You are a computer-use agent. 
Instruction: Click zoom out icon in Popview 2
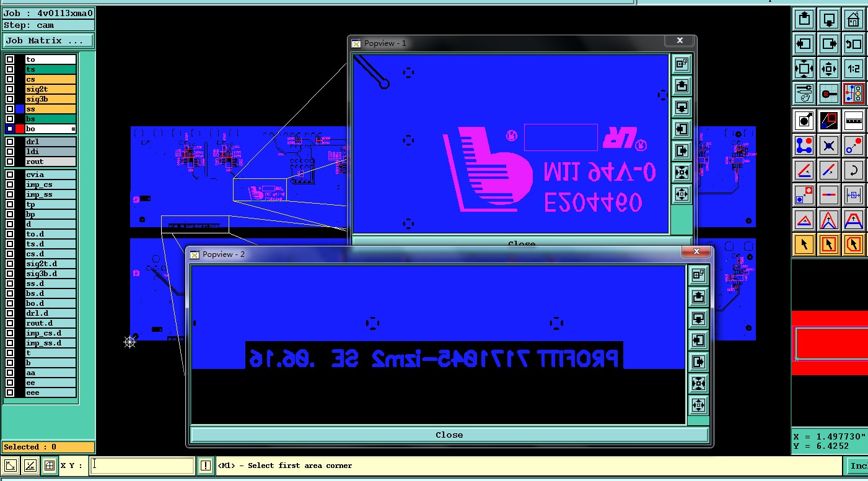click(698, 405)
